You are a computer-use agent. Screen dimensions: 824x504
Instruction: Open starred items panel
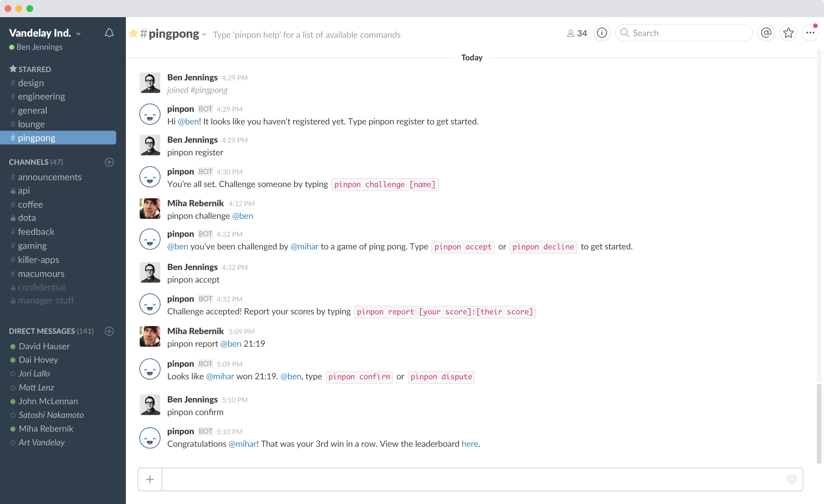tap(788, 33)
